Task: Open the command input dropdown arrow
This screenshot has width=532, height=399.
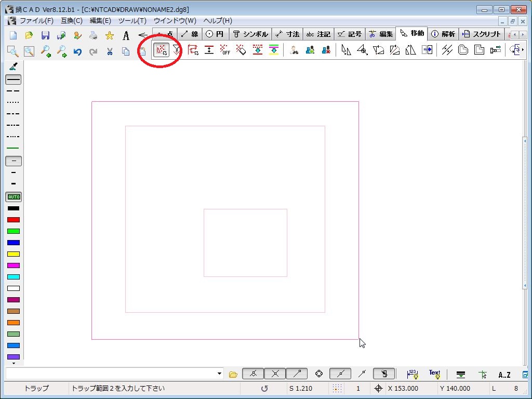Action: coord(220,374)
